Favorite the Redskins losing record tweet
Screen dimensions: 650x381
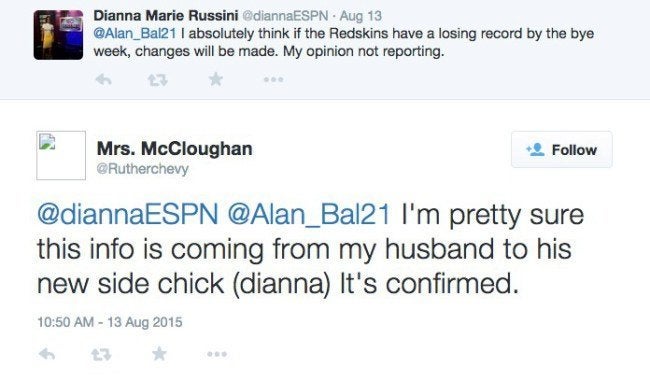point(216,79)
